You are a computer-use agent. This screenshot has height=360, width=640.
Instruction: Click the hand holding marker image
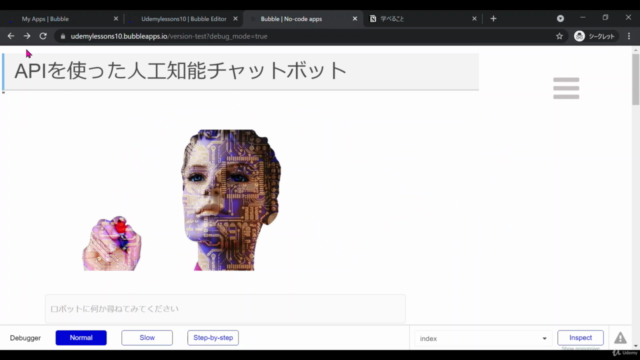coord(112,244)
